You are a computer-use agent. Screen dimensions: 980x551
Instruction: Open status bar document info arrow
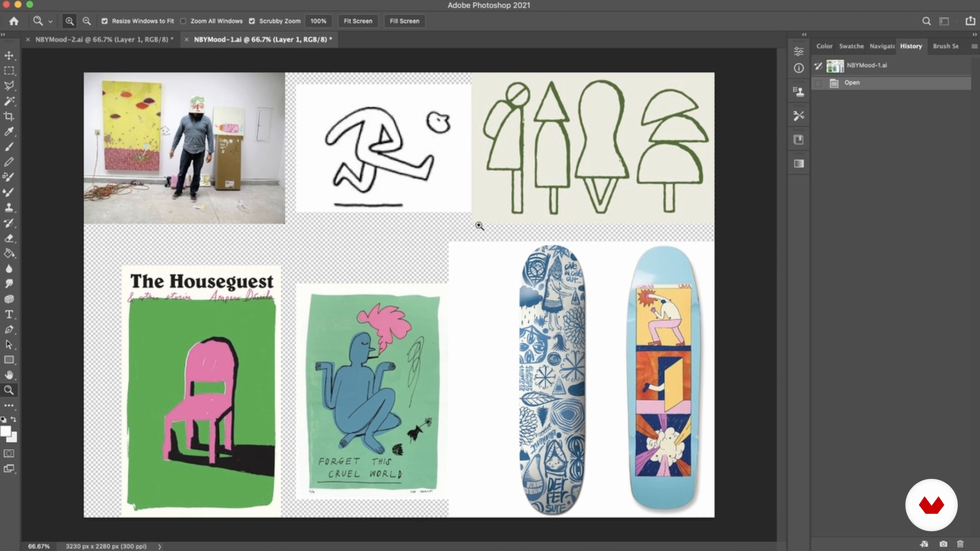click(160, 546)
